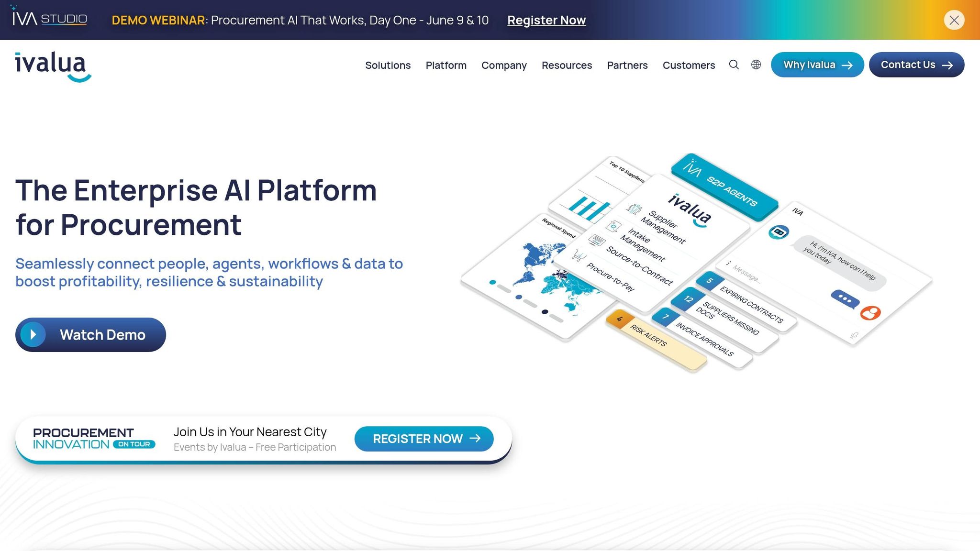Click the RISK ALERTS card in illustration
Image resolution: width=980 pixels, height=551 pixels.
coord(656,341)
